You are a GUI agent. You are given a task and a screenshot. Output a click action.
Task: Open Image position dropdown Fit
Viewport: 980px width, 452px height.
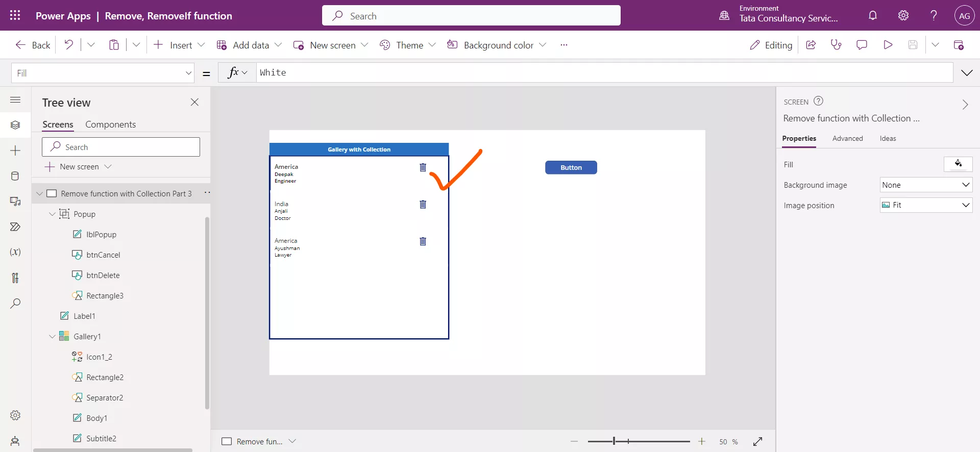[926, 205]
